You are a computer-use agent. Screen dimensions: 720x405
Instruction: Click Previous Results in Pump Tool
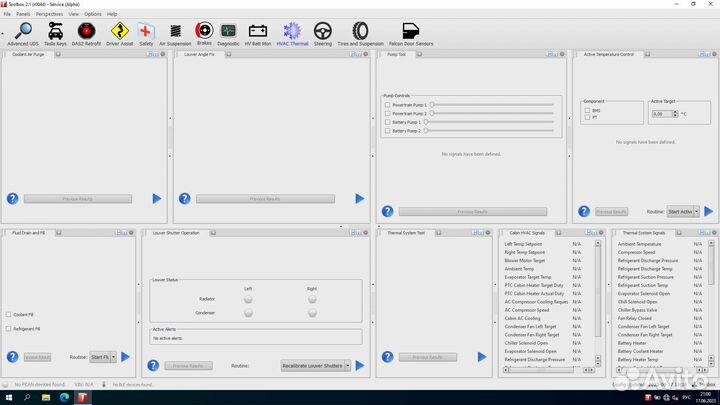(473, 212)
